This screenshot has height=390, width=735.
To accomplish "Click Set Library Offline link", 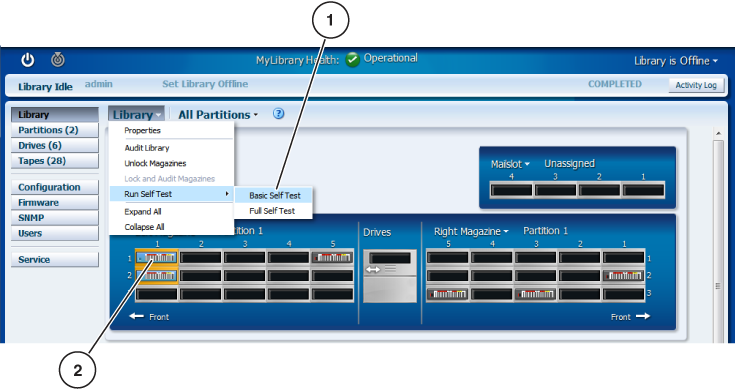I will tap(205, 84).
